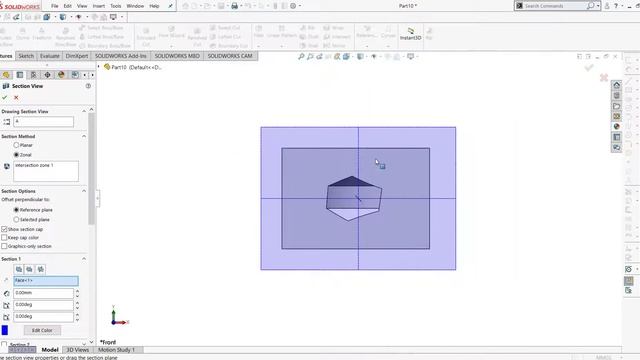Screen dimensions: 640x360
Task: Click Zoom to Fit in the view toolbar
Action: pos(301,56)
